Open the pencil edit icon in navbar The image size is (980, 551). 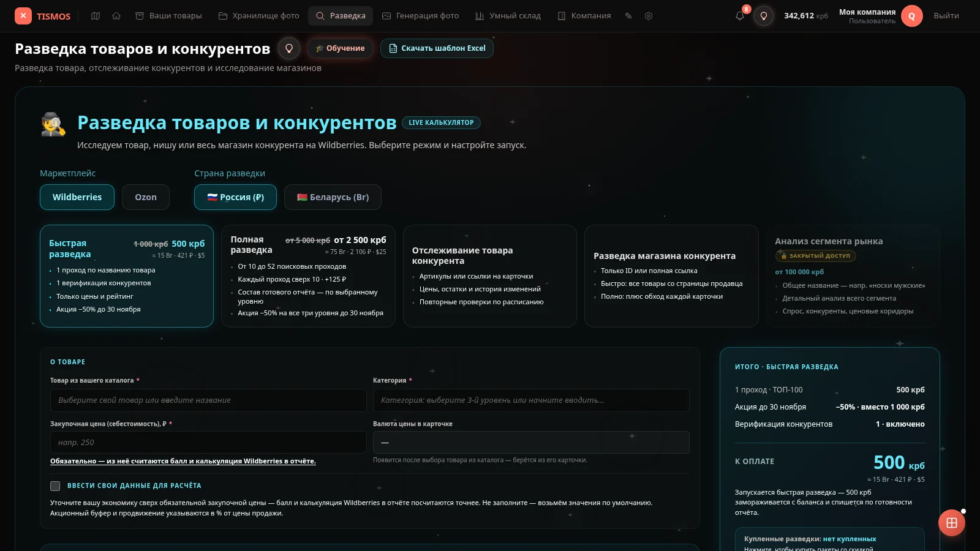coord(628,16)
